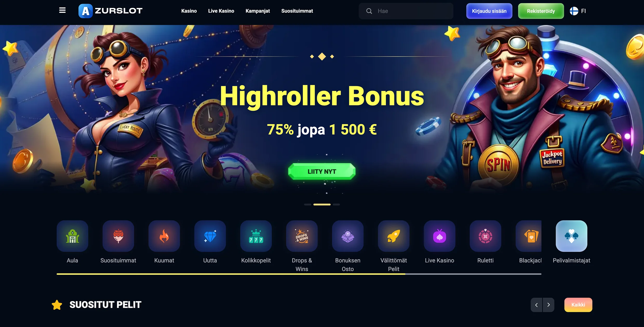Show previous popular games with left arrow

point(536,305)
